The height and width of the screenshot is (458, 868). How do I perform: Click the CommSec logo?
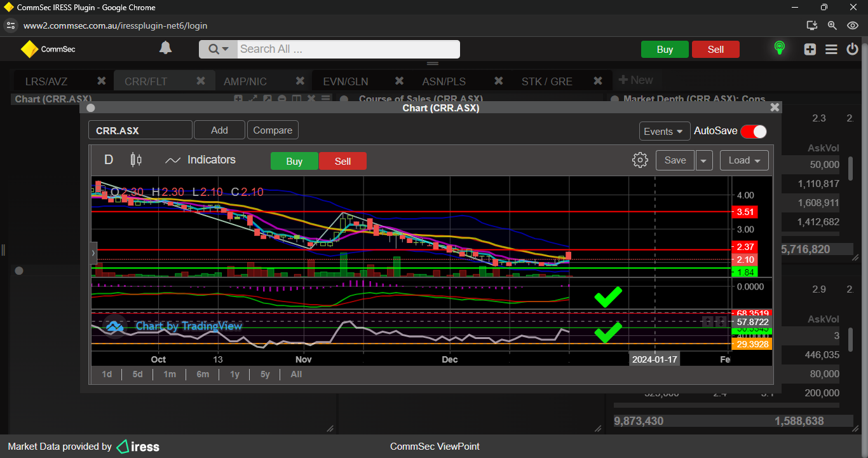pos(48,49)
